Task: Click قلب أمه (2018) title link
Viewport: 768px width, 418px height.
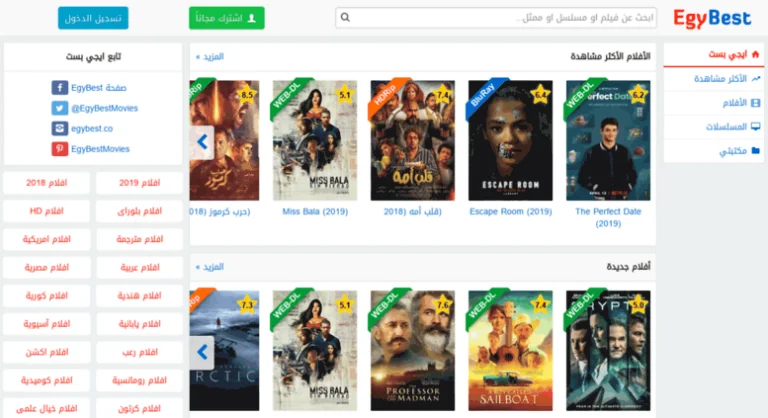Action: (412, 212)
